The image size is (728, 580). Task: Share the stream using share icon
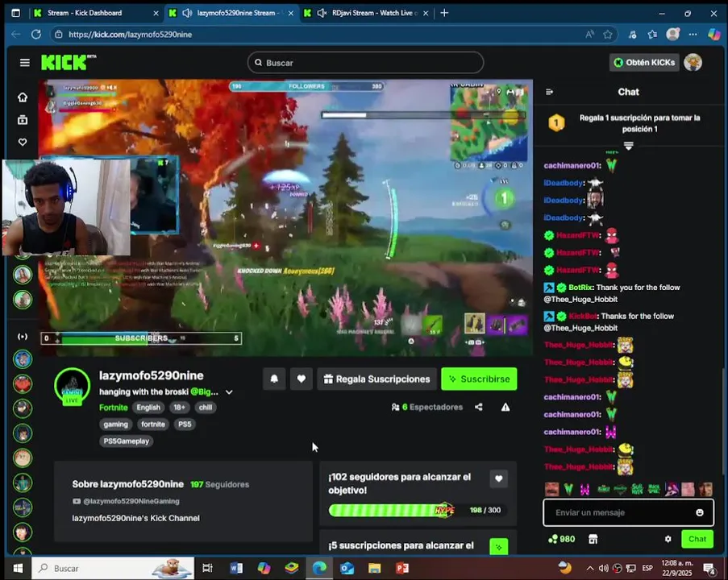pos(479,407)
